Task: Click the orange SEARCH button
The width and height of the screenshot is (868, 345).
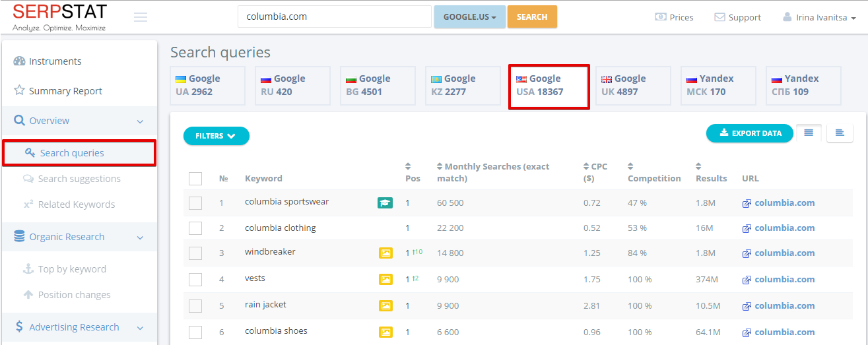Action: pyautogui.click(x=532, y=17)
